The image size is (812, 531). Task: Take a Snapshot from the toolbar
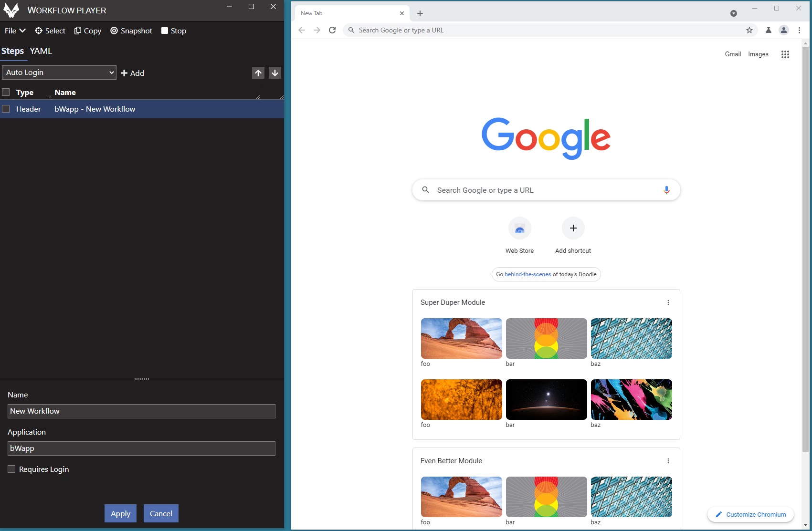click(131, 31)
